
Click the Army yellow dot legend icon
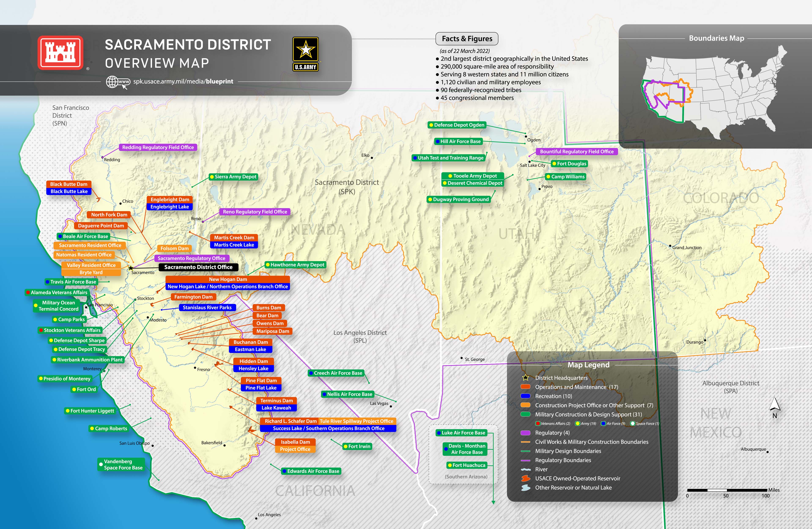[x=578, y=424]
